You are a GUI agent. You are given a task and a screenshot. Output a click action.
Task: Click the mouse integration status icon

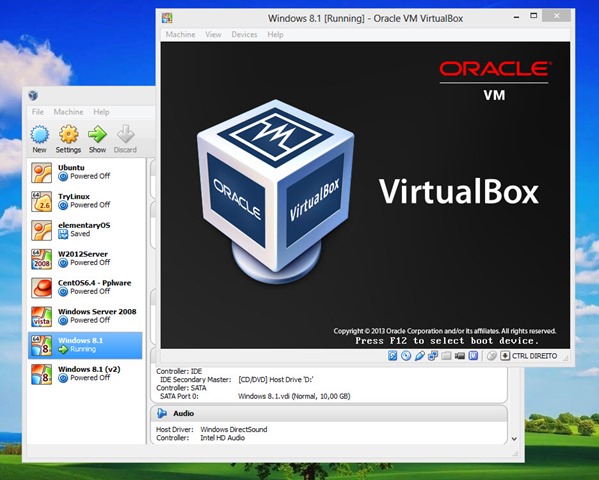492,356
